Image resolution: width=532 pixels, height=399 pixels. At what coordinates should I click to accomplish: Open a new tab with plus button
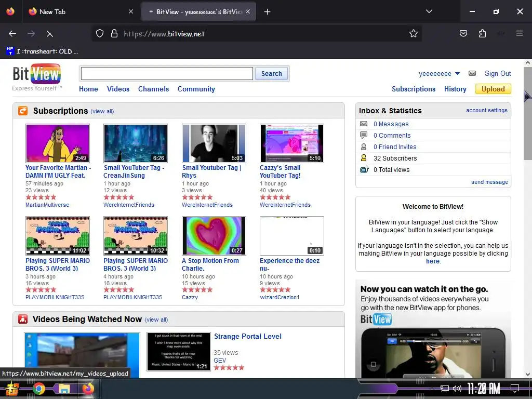(268, 12)
